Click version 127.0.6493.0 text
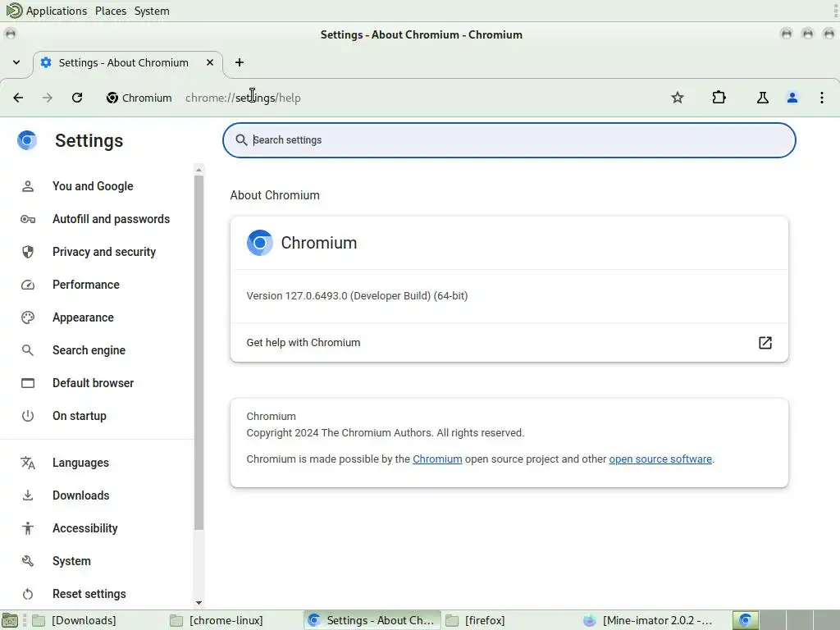840x630 pixels. coord(357,295)
